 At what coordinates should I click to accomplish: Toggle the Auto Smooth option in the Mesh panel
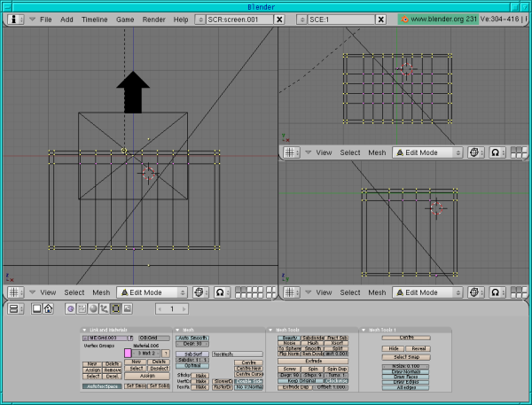192,338
